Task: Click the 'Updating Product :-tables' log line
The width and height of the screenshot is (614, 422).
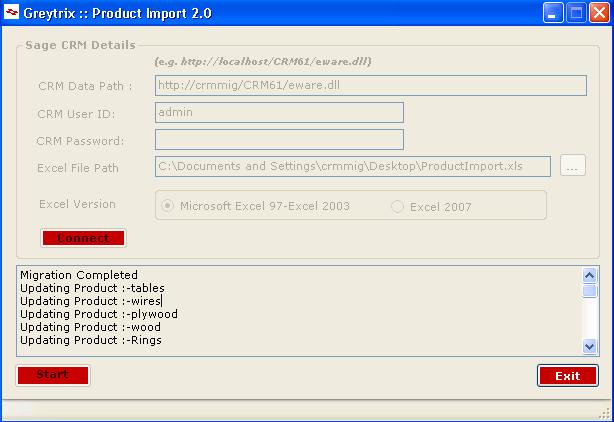Action: point(92,288)
